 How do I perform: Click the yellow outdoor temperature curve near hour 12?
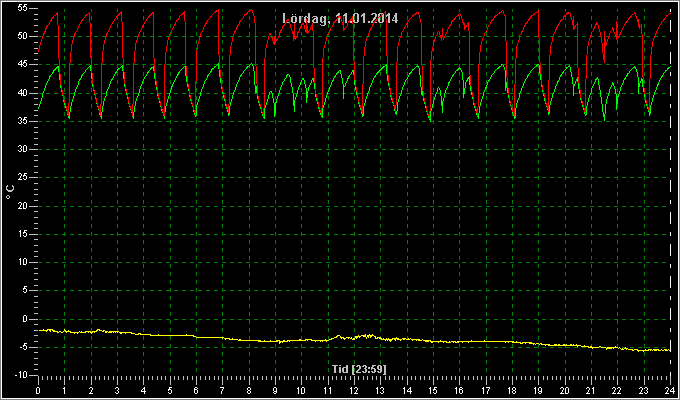[354, 337]
